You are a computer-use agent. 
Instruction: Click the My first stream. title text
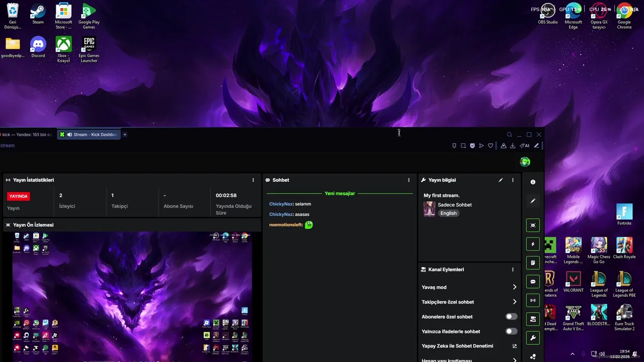coord(441,195)
